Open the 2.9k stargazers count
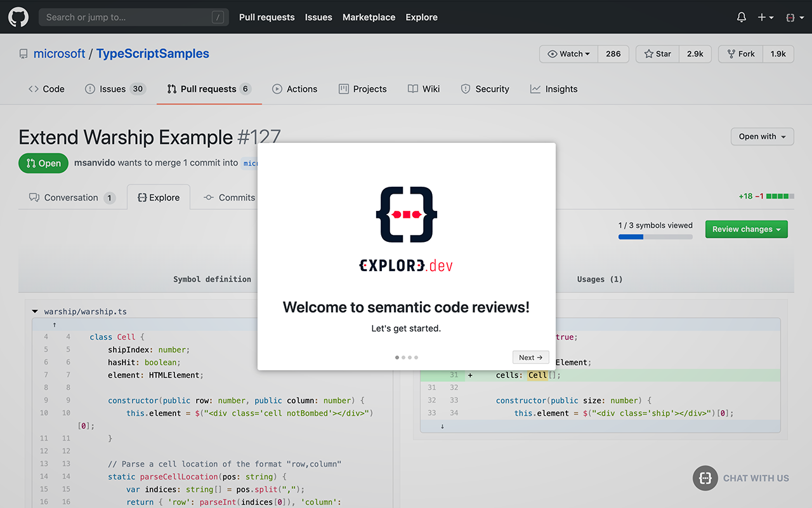This screenshot has height=508, width=812. (695, 54)
